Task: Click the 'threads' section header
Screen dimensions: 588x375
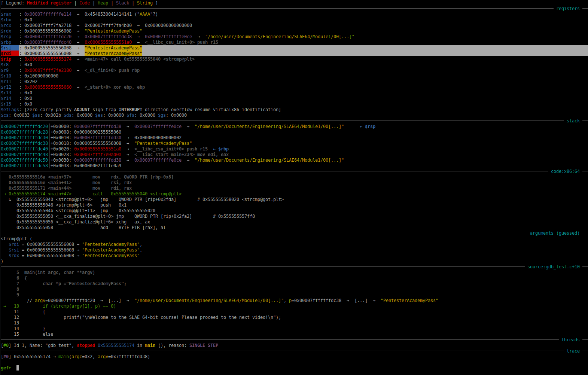Action: pyautogui.click(x=570, y=340)
